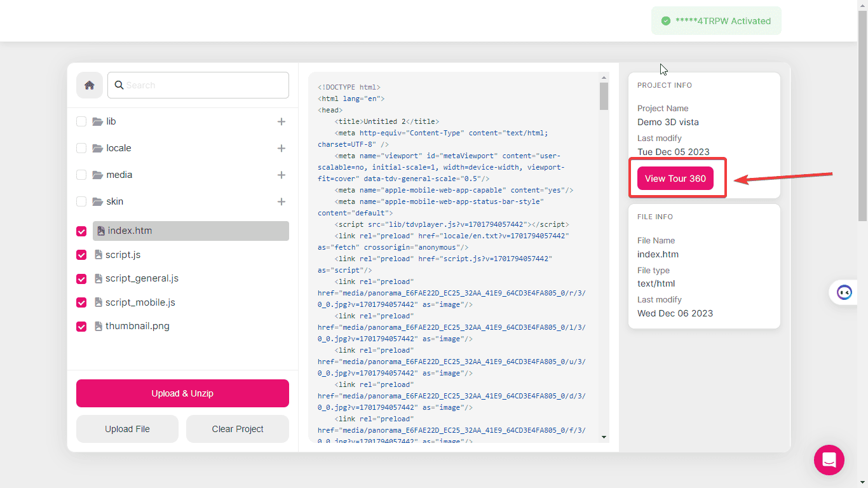Click the home icon button

click(90, 85)
